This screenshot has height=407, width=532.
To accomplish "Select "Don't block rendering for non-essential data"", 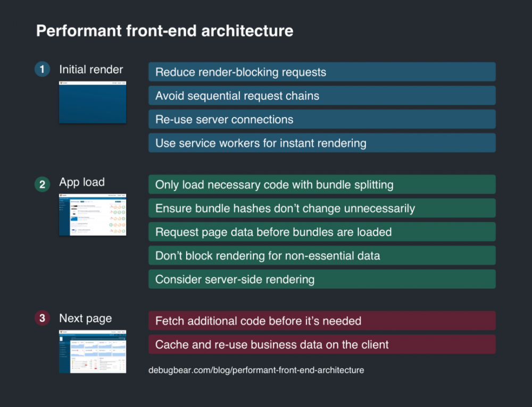I will 322,255.
